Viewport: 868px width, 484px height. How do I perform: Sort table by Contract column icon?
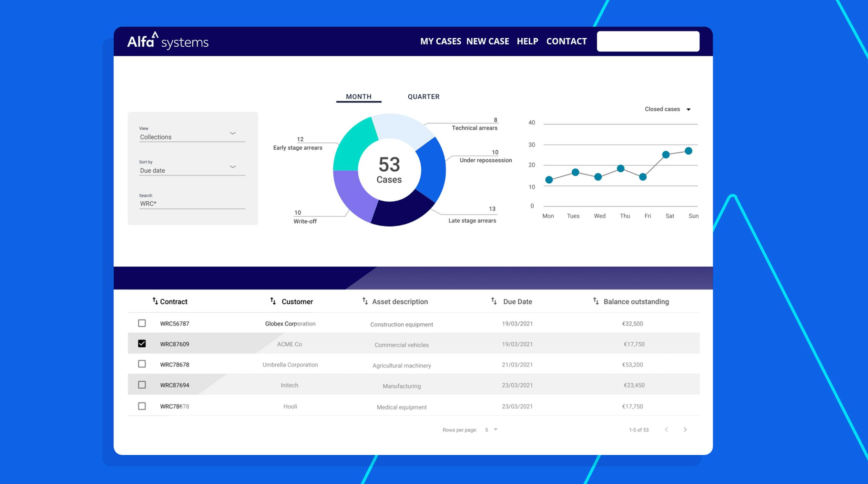click(155, 301)
